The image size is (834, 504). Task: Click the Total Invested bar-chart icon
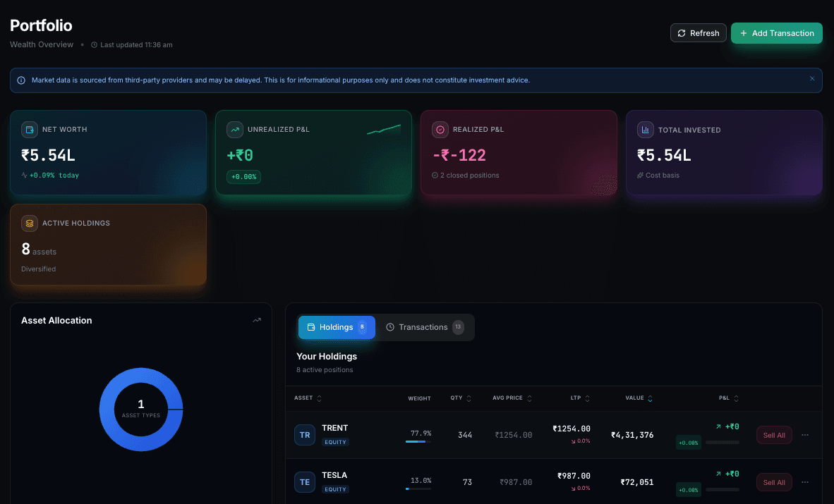(645, 130)
